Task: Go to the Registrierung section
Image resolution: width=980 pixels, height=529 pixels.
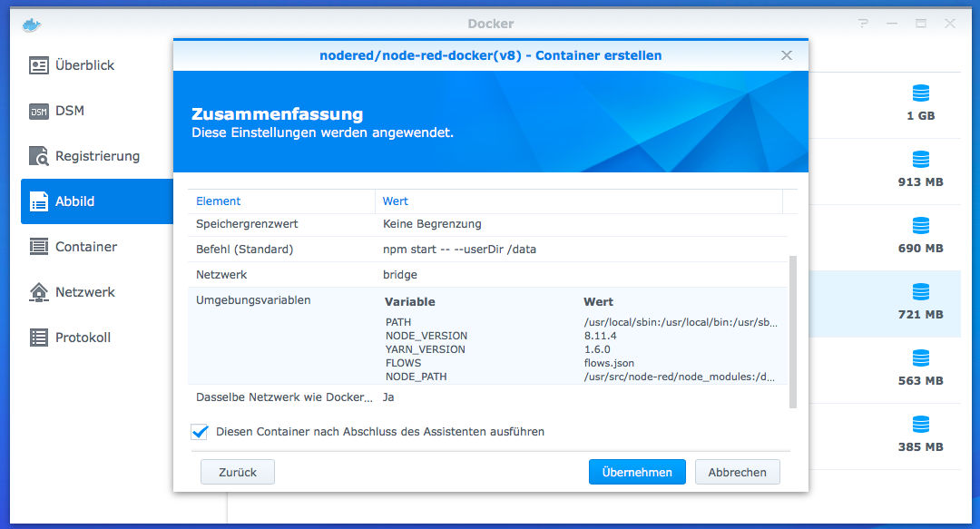Action: coord(97,156)
